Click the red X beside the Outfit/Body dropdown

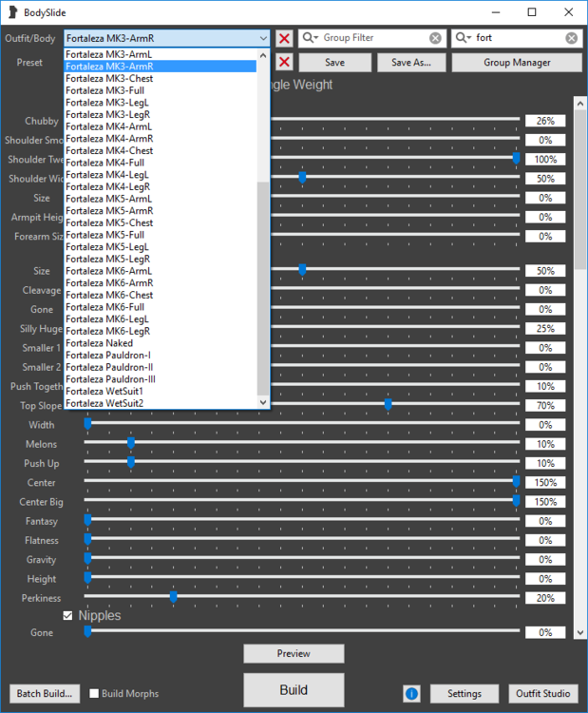click(x=284, y=39)
